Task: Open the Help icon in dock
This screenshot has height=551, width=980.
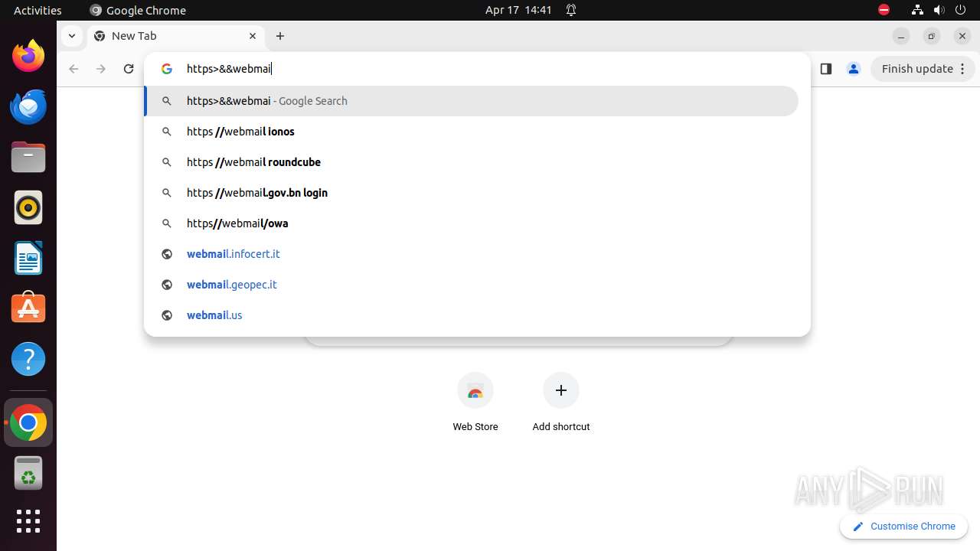Action: pyautogui.click(x=28, y=359)
